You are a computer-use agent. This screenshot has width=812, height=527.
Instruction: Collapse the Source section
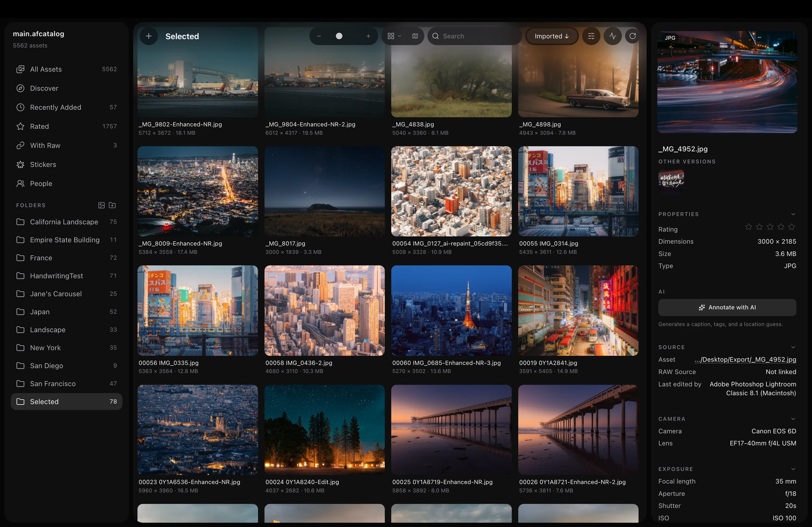[793, 347]
